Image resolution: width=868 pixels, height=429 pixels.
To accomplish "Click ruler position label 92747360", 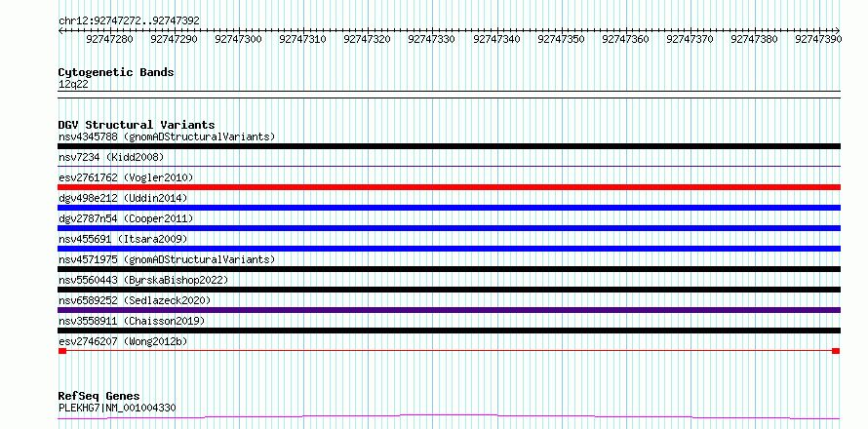I will click(x=625, y=39).
